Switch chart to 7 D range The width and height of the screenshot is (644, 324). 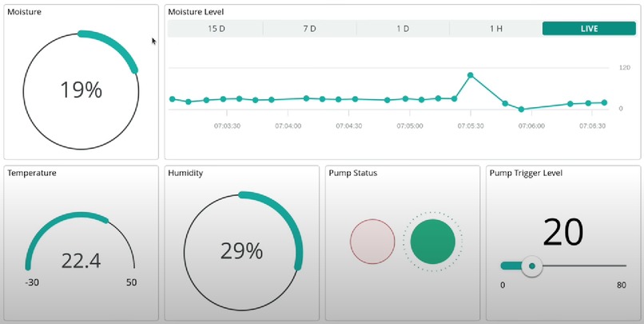click(310, 29)
